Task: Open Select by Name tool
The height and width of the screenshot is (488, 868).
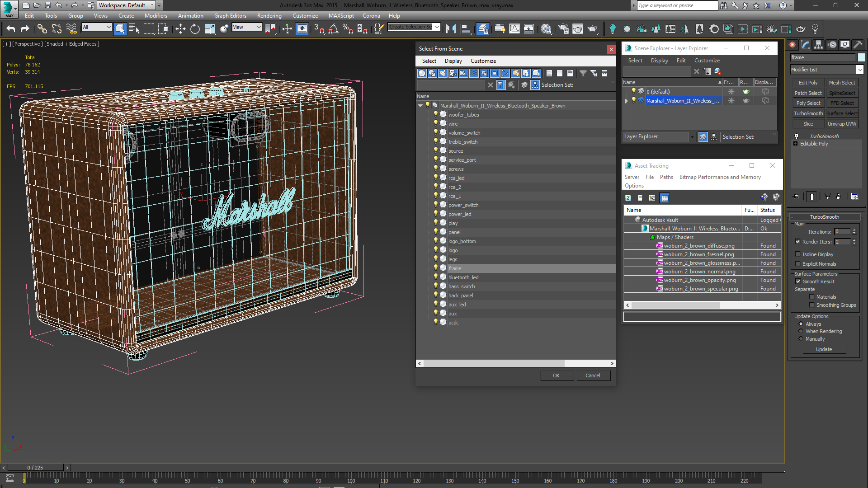Action: 134,29
